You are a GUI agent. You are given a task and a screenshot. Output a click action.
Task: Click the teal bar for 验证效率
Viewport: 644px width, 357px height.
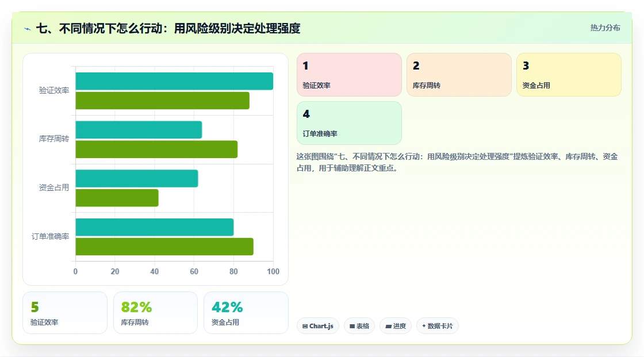pos(174,81)
